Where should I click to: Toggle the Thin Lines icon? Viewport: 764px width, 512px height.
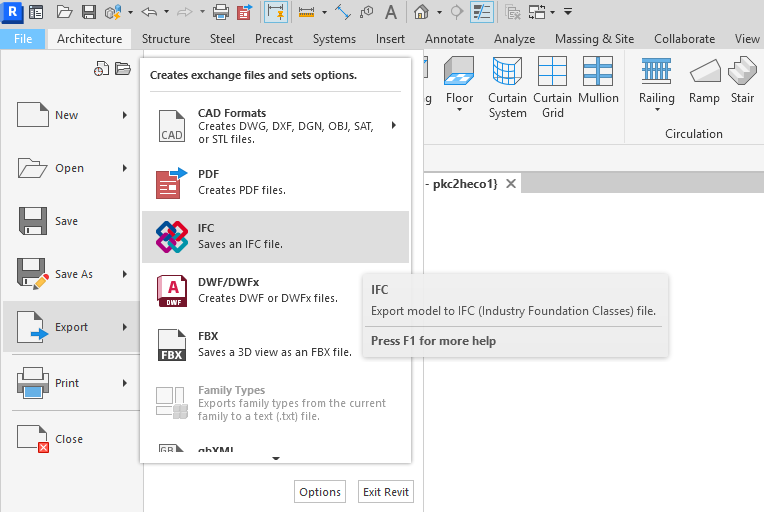[482, 12]
